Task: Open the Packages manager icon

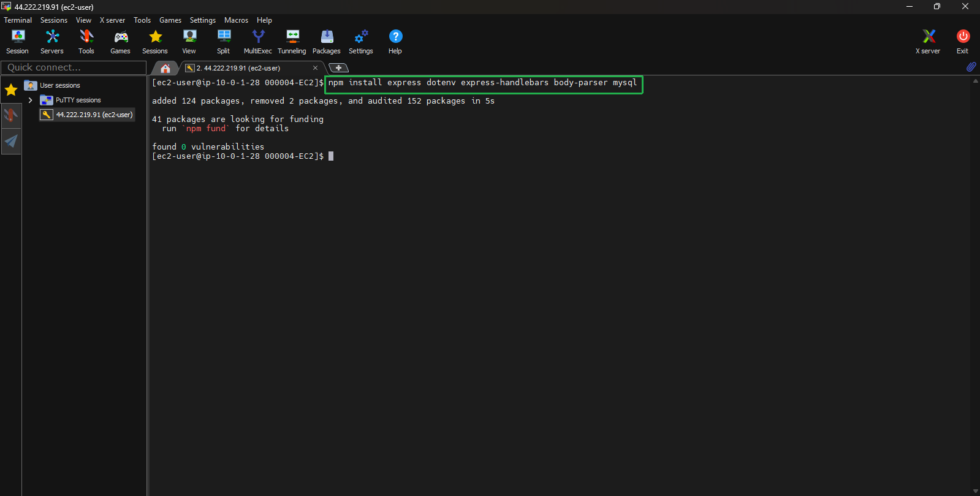Action: tap(327, 42)
